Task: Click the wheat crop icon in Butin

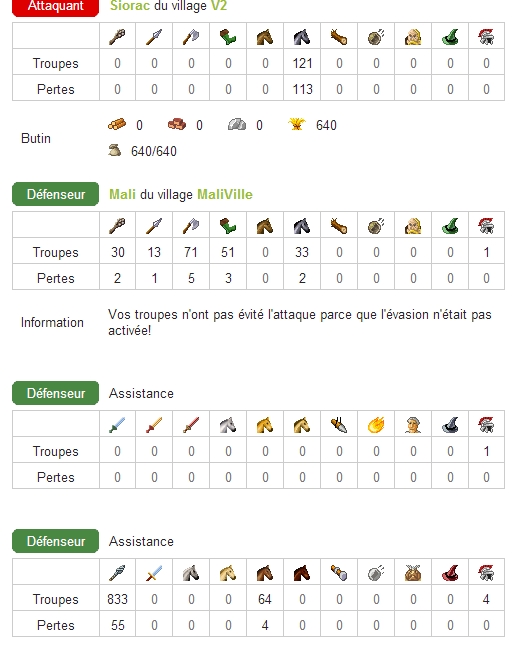Action: tap(297, 124)
